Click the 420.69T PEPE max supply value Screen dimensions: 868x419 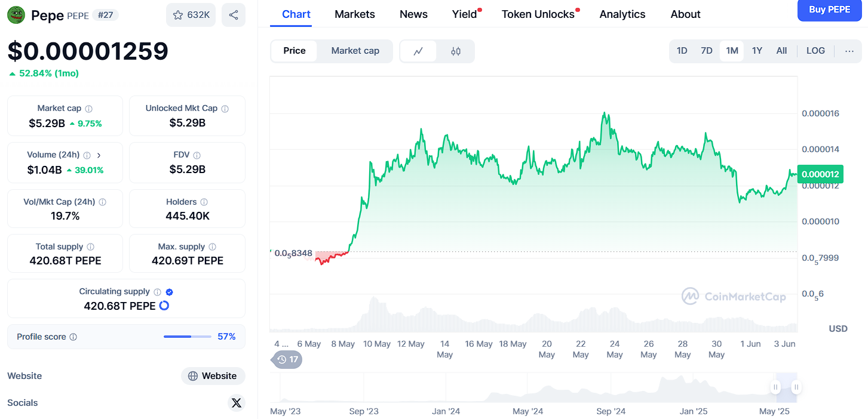188,261
